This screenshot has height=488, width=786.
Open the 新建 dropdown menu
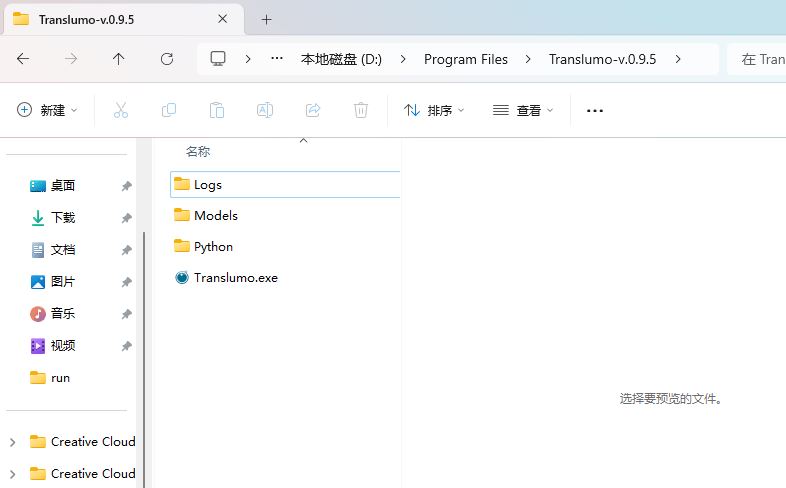click(x=47, y=110)
